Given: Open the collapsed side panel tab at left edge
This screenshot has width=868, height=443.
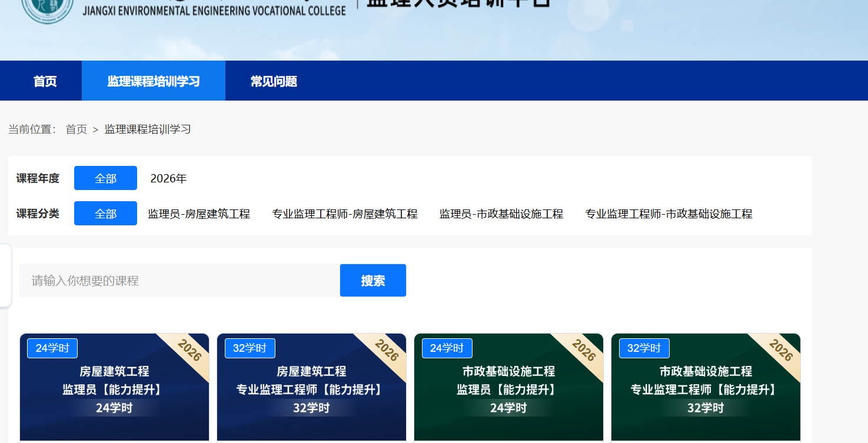Looking at the screenshot, I should (5, 275).
